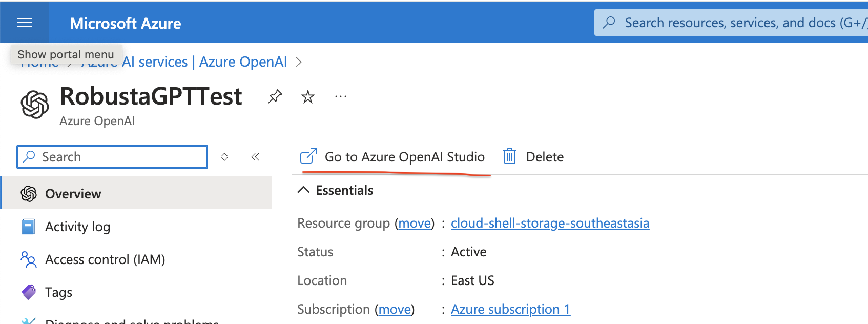Click the move link for Resource group
868x324 pixels.
(415, 223)
